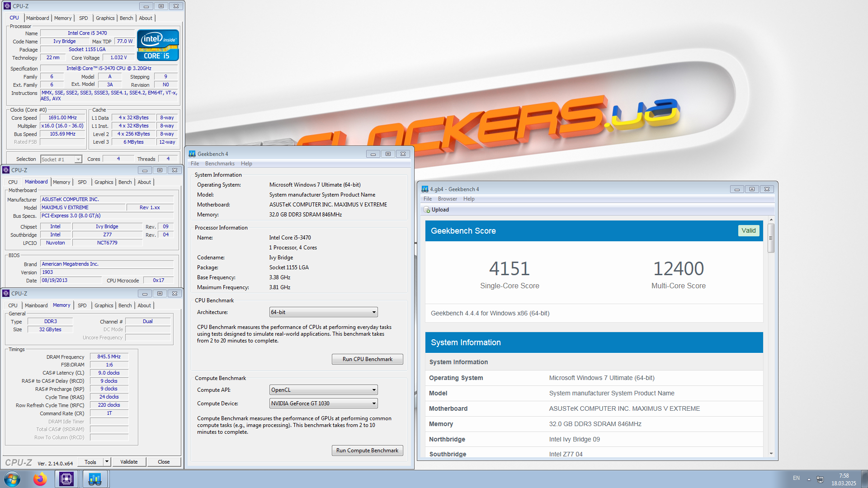This screenshot has height=488, width=868.
Task: Click the taskbar clock 7:58
Action: (x=844, y=476)
